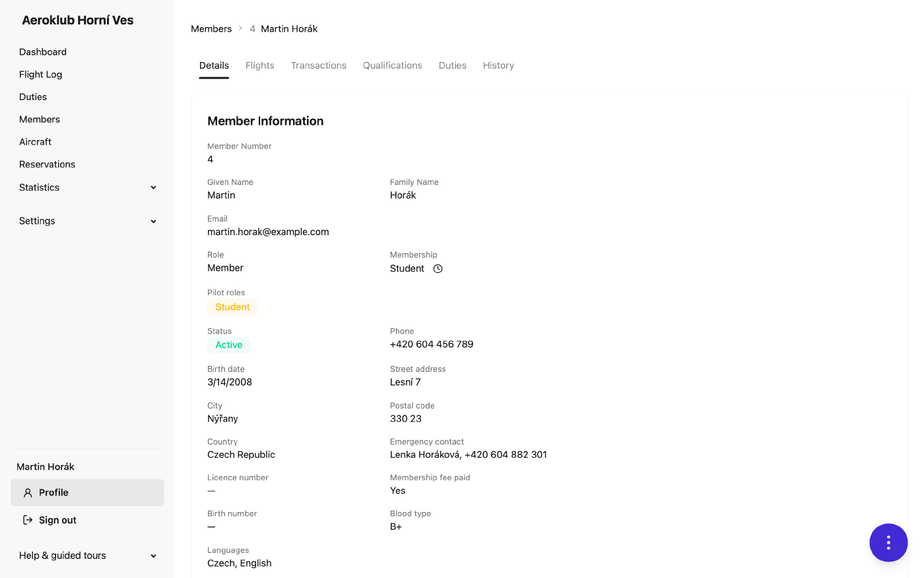Open the Duties tab in member view
This screenshot has width=924, height=578.
tap(453, 65)
